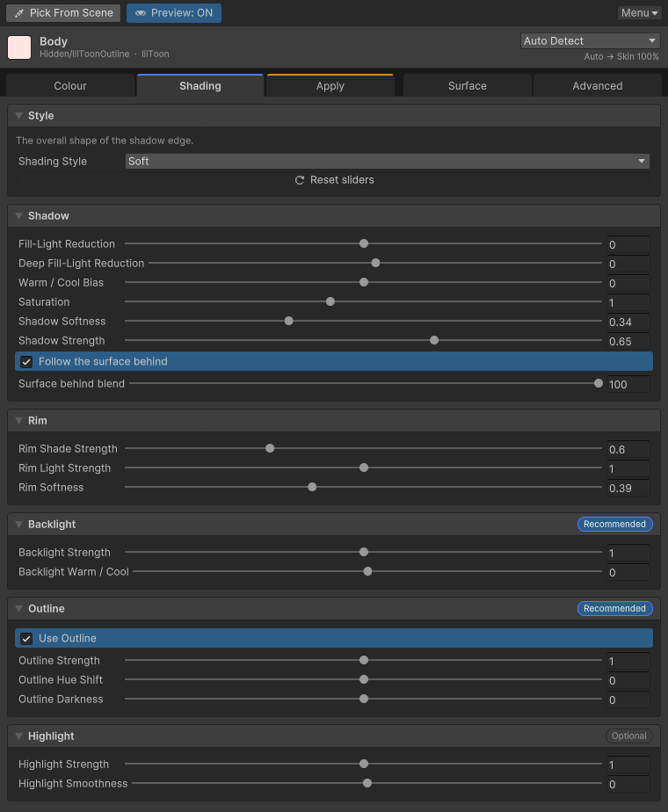Viewport: 668px width, 812px height.
Task: Collapse the Backlight section
Action: (x=18, y=524)
